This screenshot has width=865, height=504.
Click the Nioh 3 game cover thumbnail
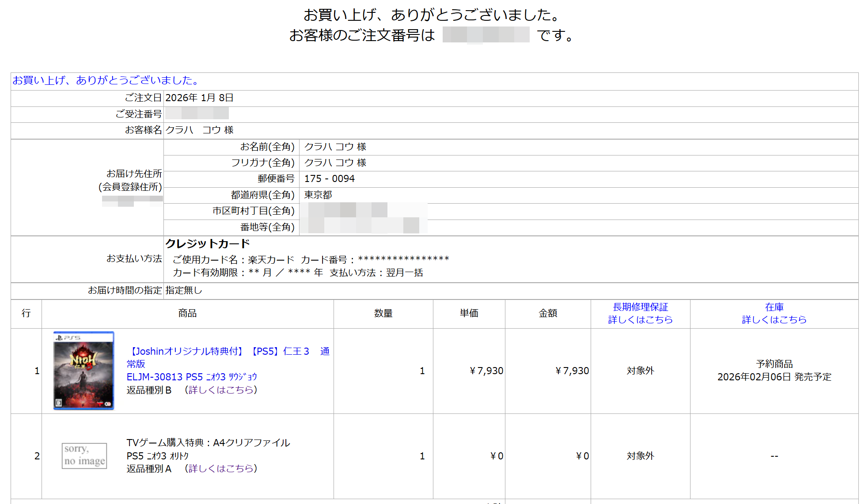pyautogui.click(x=83, y=370)
